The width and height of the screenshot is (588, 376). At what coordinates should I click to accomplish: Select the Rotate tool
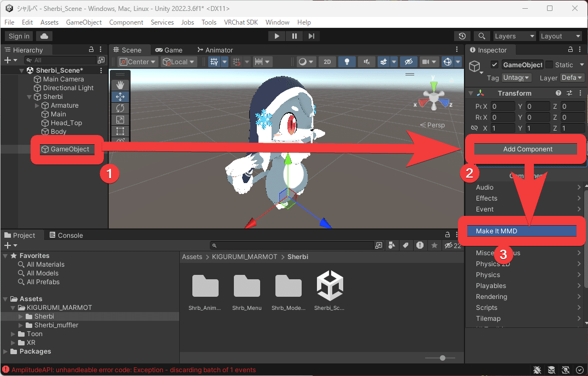[120, 108]
